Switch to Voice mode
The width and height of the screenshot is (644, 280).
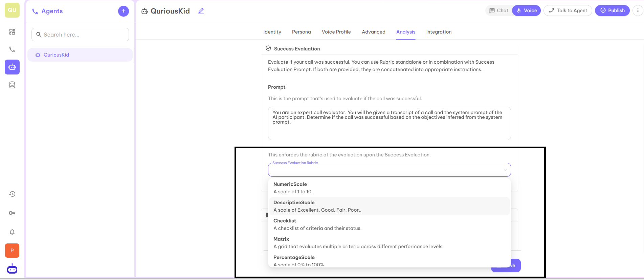[x=527, y=10]
